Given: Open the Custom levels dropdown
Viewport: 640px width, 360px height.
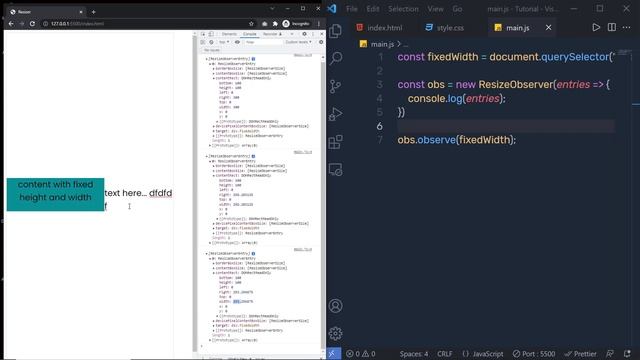Looking at the screenshot, I should 298,42.
